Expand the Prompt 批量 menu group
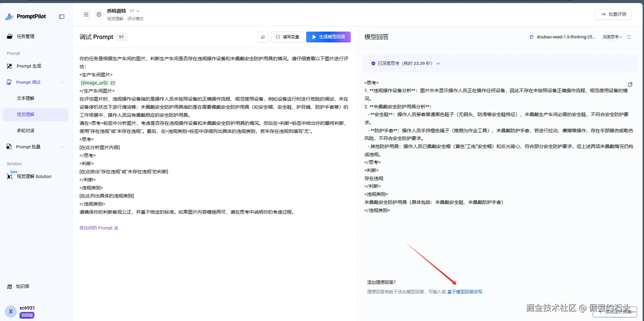The height and width of the screenshot is (321, 644). click(62, 147)
